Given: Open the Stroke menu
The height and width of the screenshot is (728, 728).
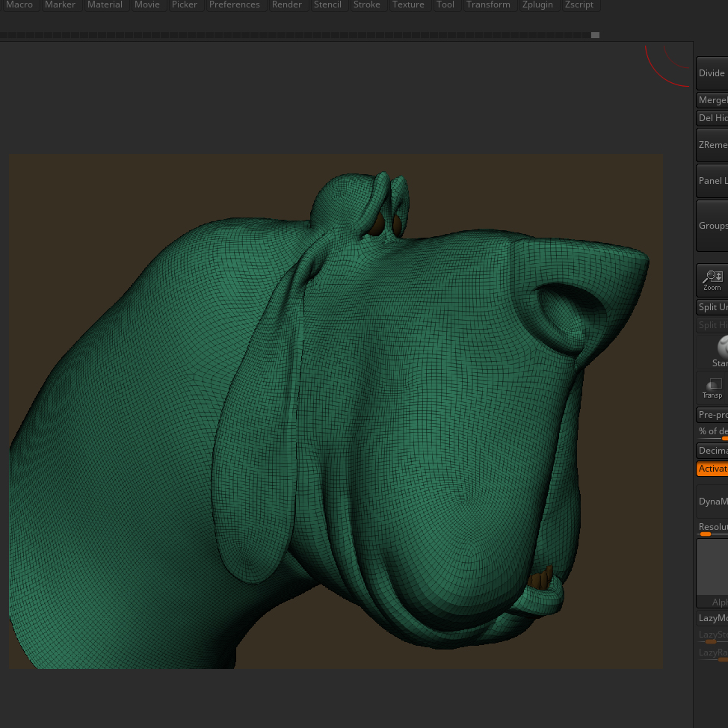Looking at the screenshot, I should point(367,4).
